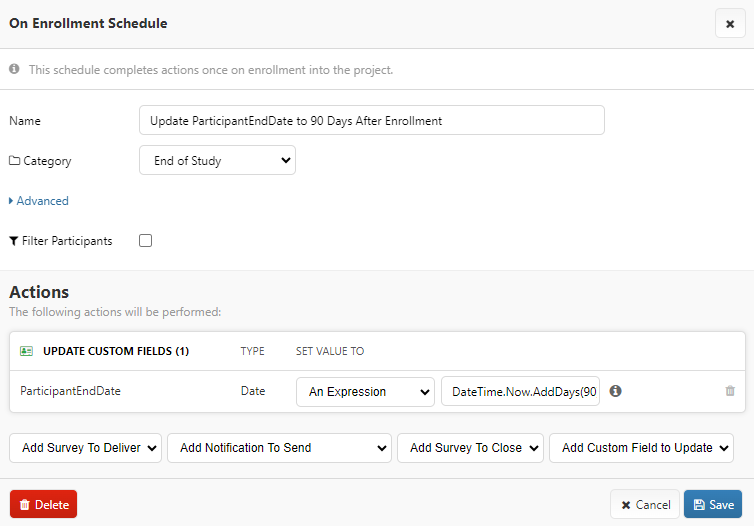The height and width of the screenshot is (526, 754).
Task: Open the Add Survey To Deliver dropdown
Action: [85, 448]
